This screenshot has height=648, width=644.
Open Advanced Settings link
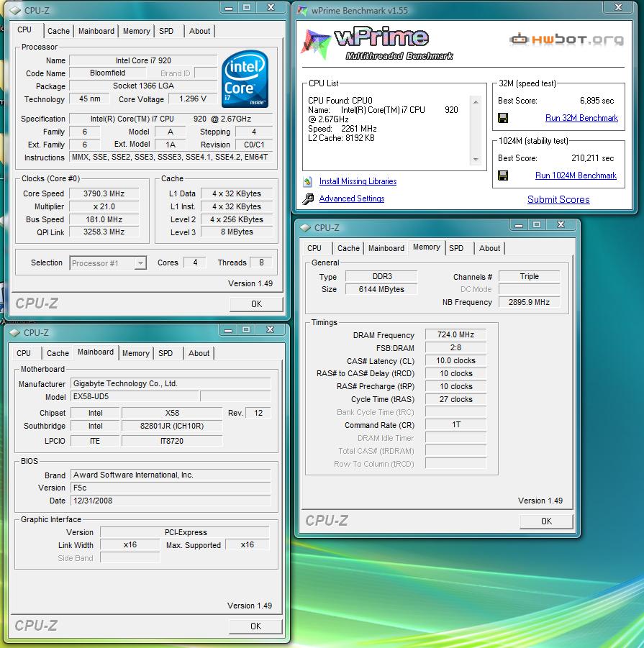click(352, 198)
